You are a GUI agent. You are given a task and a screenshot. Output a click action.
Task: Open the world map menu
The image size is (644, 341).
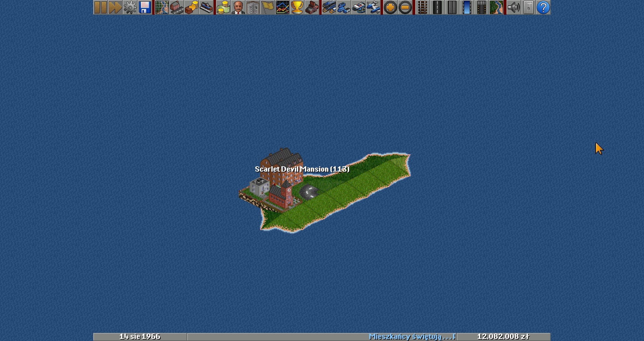click(x=162, y=7)
